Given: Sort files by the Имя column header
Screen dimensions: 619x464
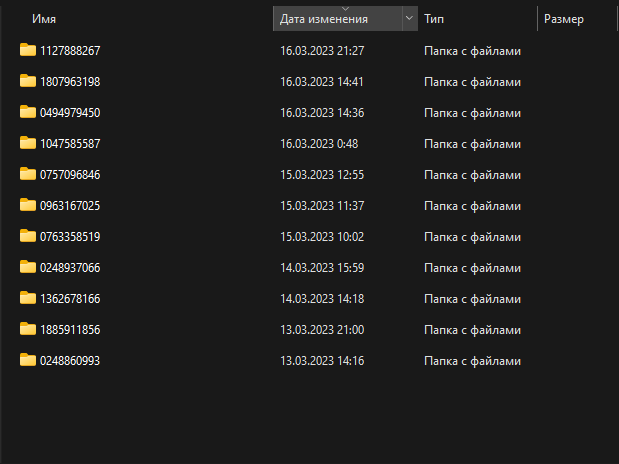Looking at the screenshot, I should coord(43,19).
